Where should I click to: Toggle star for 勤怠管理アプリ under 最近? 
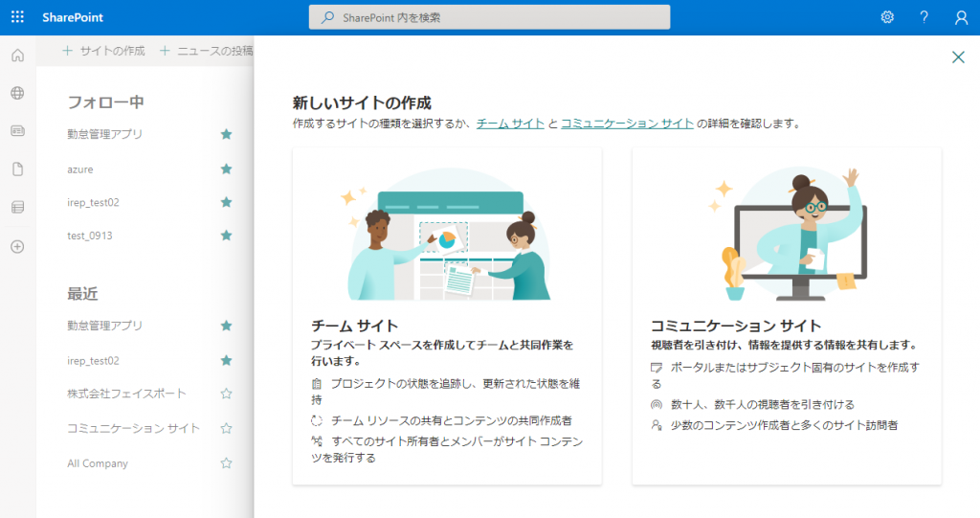tap(226, 326)
